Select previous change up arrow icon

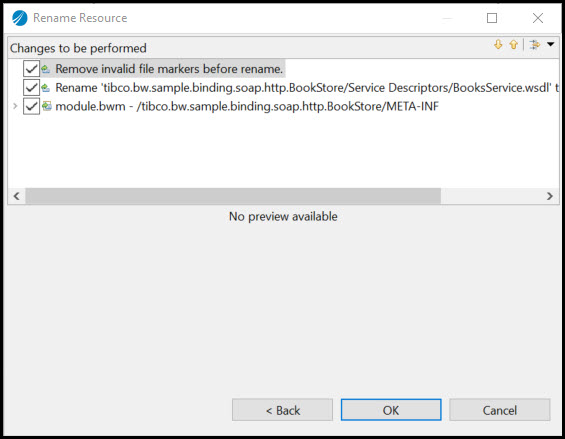pos(513,45)
